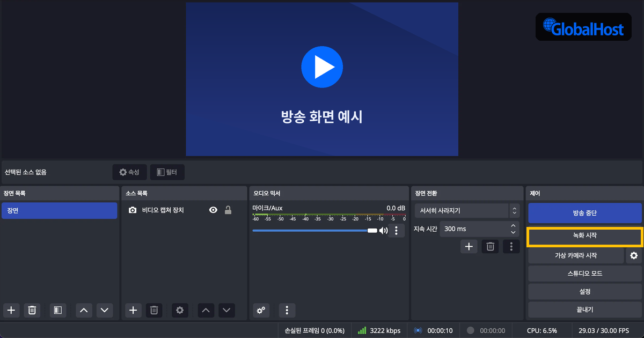Click 오디오 믹서 panel header
644x338 pixels.
click(x=329, y=193)
